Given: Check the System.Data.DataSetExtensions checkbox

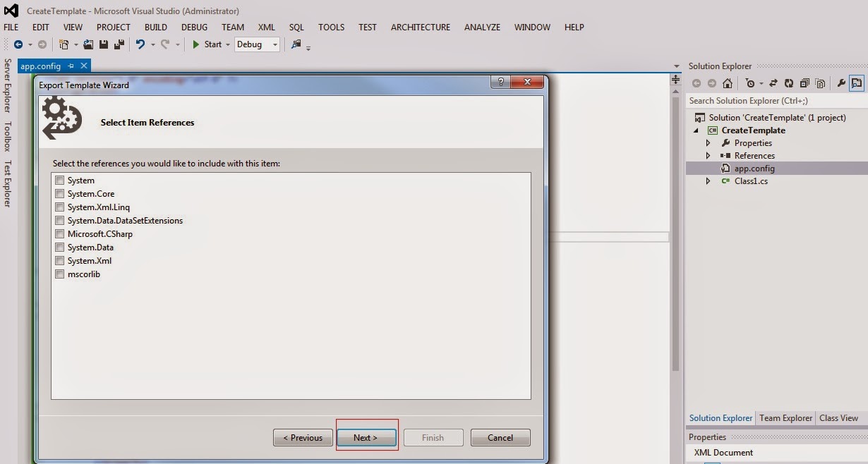Looking at the screenshot, I should (60, 220).
